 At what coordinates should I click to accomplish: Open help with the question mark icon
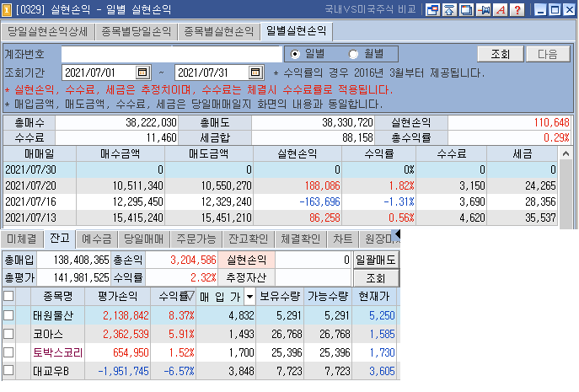click(517, 9)
